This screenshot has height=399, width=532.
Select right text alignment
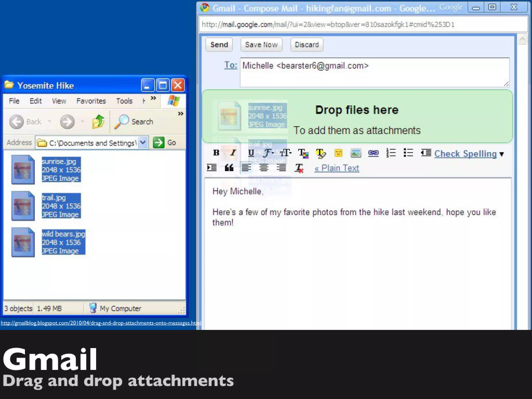point(281,168)
